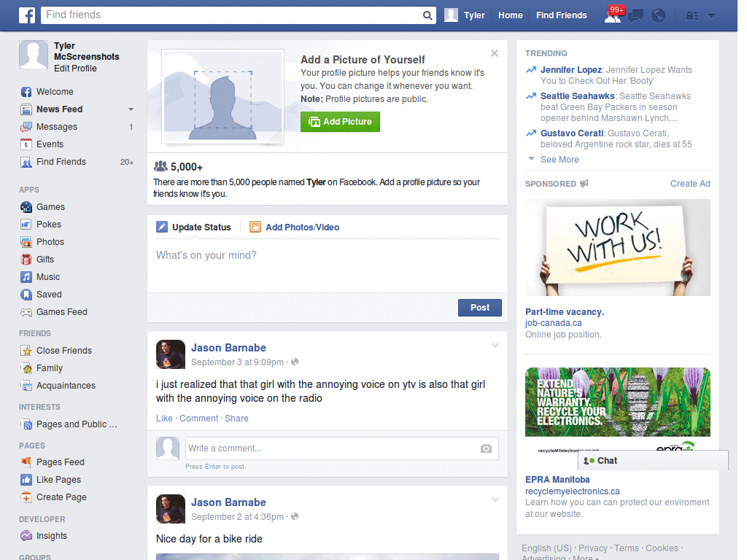Click Create Ad link
The height and width of the screenshot is (560, 747).
pyautogui.click(x=690, y=184)
